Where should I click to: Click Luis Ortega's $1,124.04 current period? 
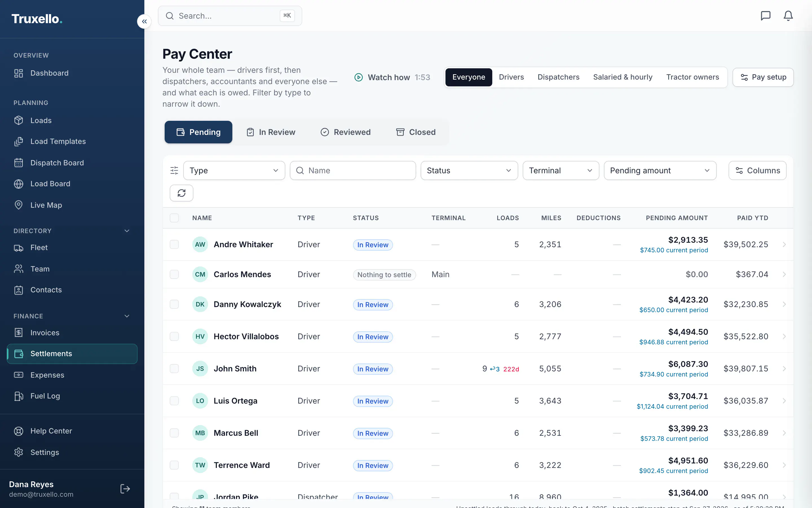point(672,406)
